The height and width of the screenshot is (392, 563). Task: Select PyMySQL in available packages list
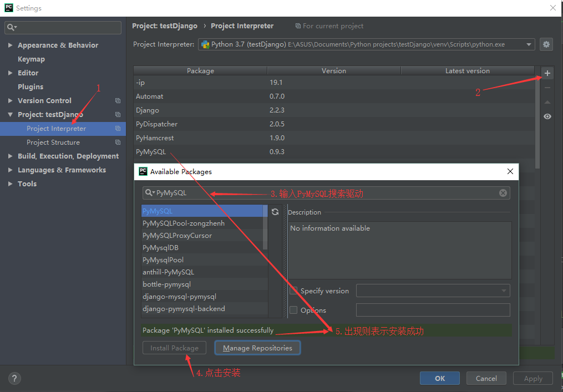click(202, 211)
